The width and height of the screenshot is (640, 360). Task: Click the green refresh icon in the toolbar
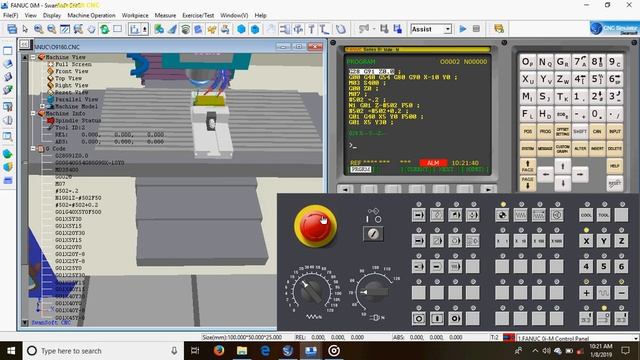tap(104, 29)
